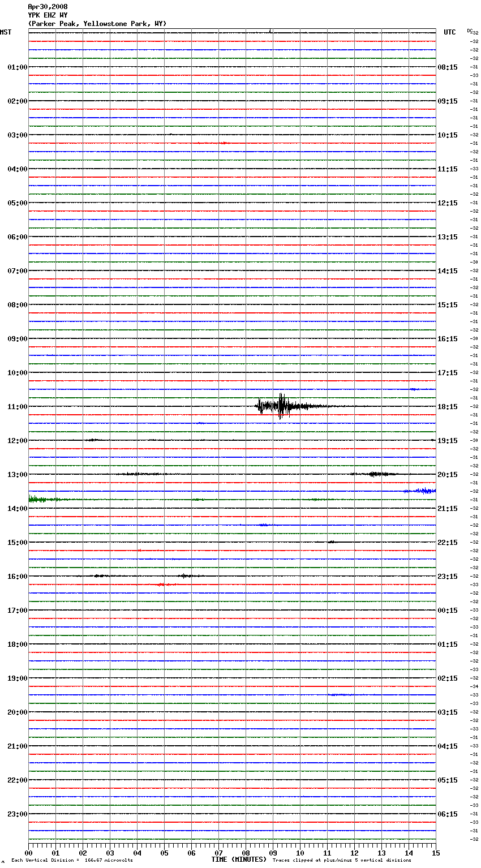Click the red event on 03:15 trace
The width and height of the screenshot is (481, 868).
[224, 143]
